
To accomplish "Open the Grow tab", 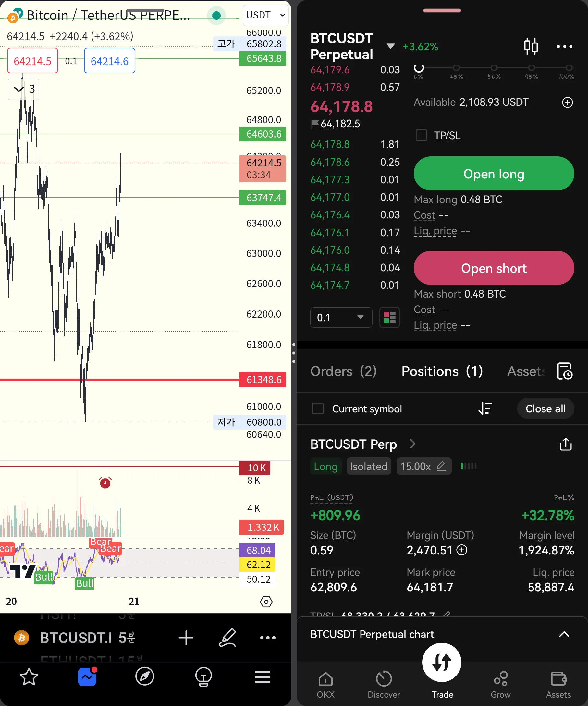I will coord(501,685).
